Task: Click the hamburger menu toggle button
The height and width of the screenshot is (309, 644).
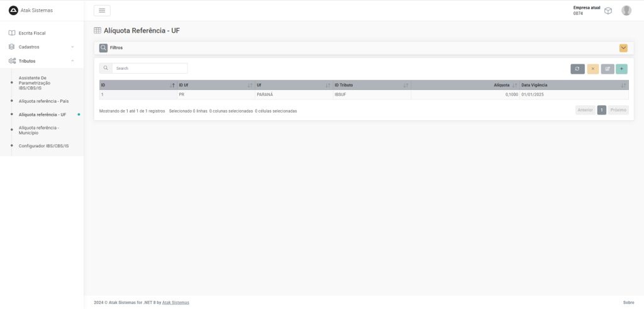Action: click(102, 10)
